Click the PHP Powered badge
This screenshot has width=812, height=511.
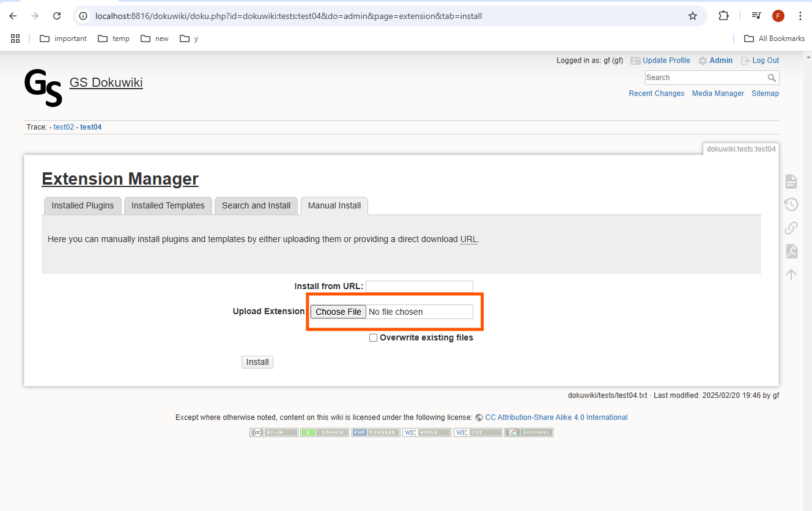click(376, 432)
